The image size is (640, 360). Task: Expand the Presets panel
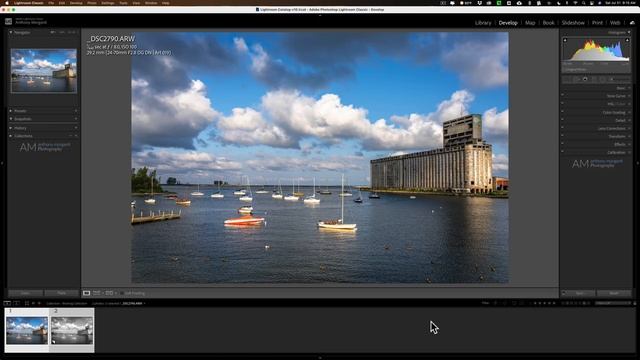tap(11, 111)
